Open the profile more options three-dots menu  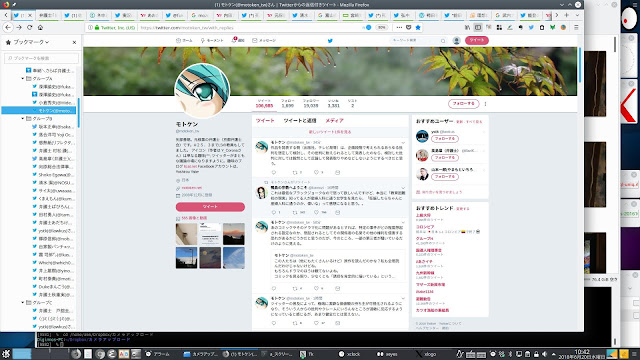(x=485, y=104)
